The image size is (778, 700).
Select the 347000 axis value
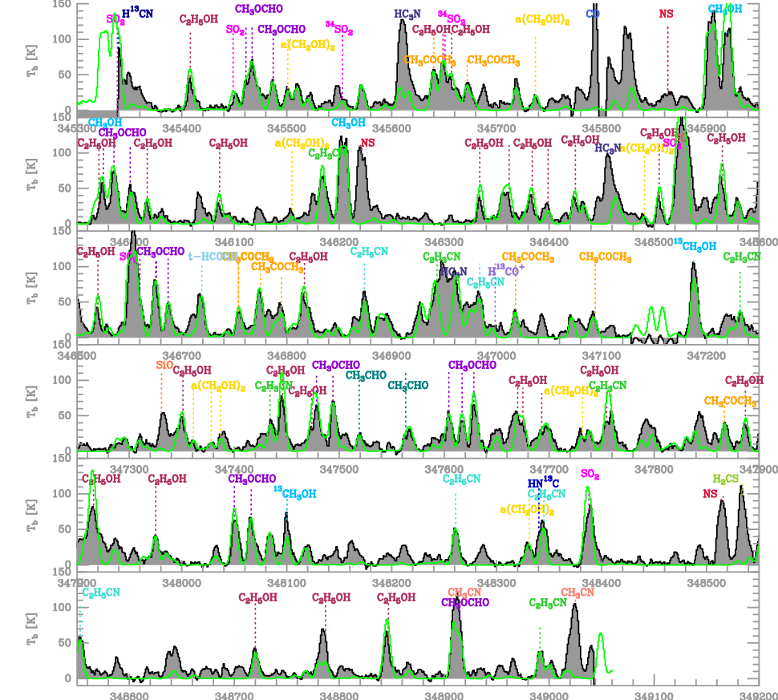496,356
